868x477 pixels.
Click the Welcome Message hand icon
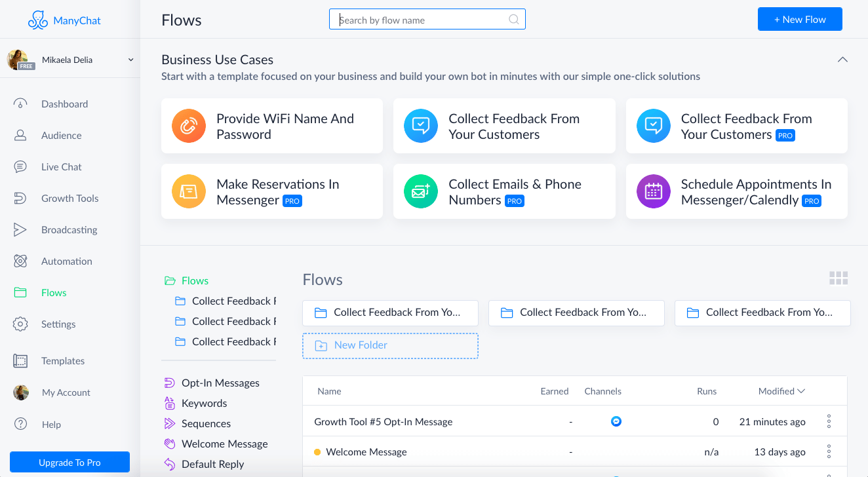pyautogui.click(x=170, y=444)
